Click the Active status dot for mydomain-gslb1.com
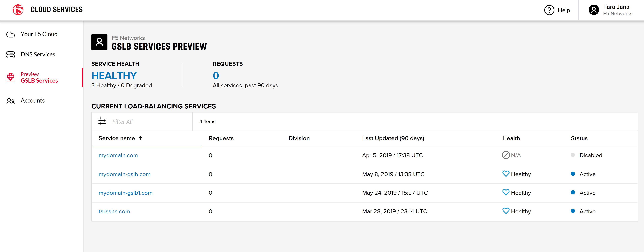Image resolution: width=644 pixels, height=252 pixels. tap(573, 192)
